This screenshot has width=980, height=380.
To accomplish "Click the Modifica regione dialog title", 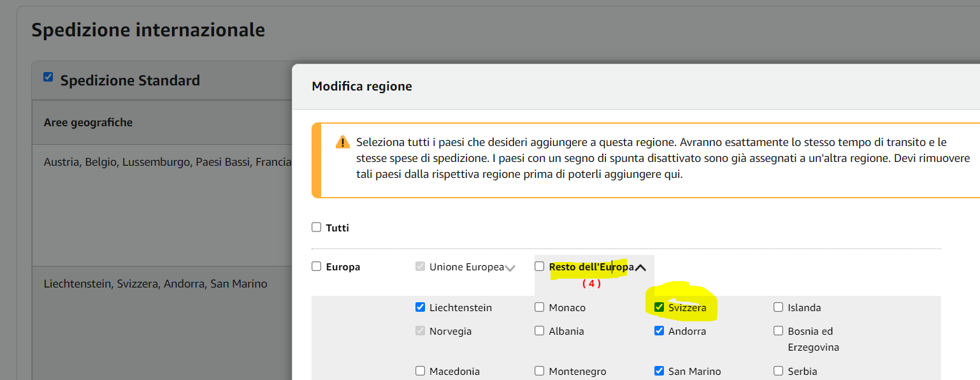I will pos(362,86).
